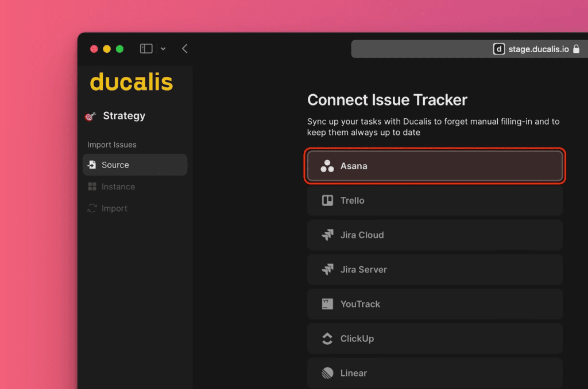The width and height of the screenshot is (588, 389).
Task: Click the Jira Server logo icon
Action: coord(327,270)
